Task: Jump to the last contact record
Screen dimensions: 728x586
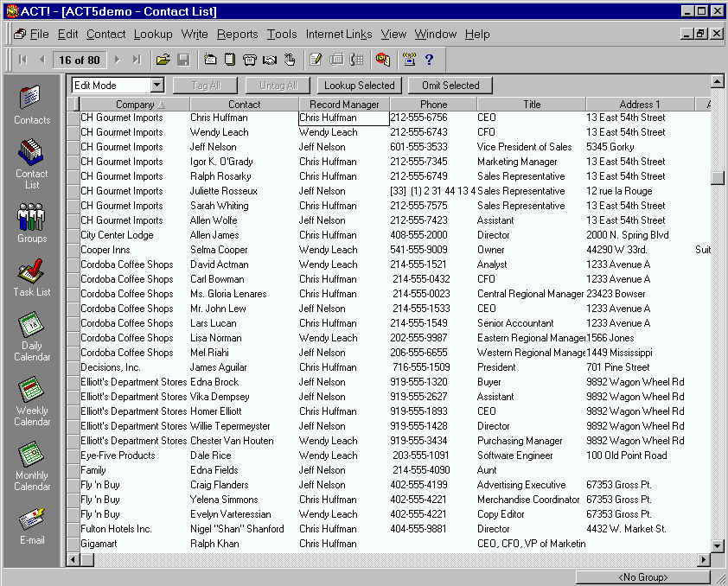Action: point(137,60)
